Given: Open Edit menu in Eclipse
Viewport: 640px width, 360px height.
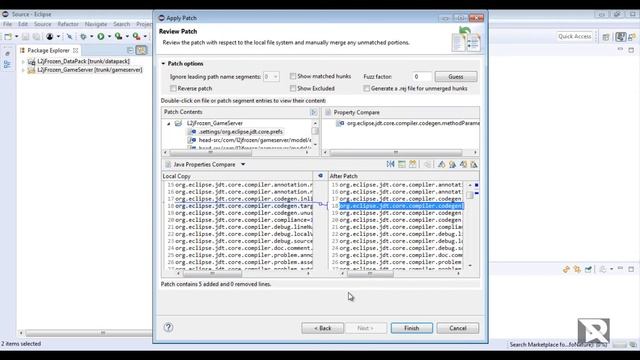Looking at the screenshot, I should pyautogui.click(x=23, y=24).
